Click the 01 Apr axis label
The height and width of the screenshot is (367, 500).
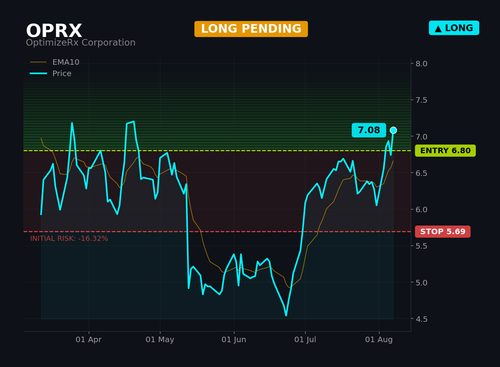click(x=88, y=340)
